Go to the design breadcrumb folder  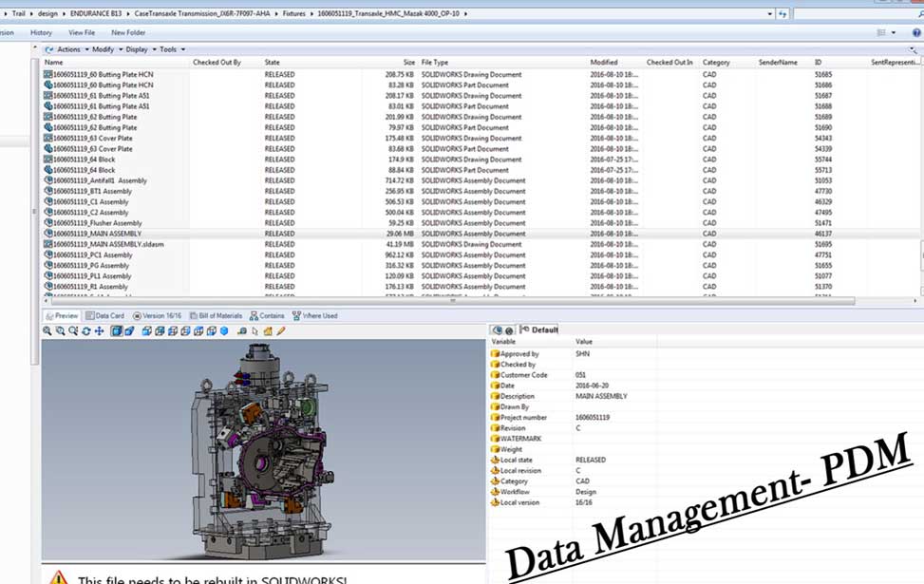[x=47, y=13]
